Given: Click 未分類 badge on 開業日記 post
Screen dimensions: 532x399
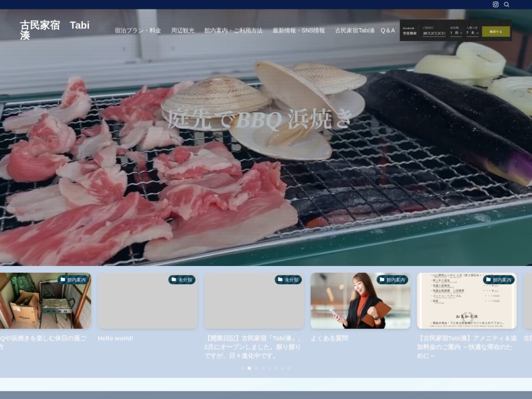Looking at the screenshot, I should point(288,280).
